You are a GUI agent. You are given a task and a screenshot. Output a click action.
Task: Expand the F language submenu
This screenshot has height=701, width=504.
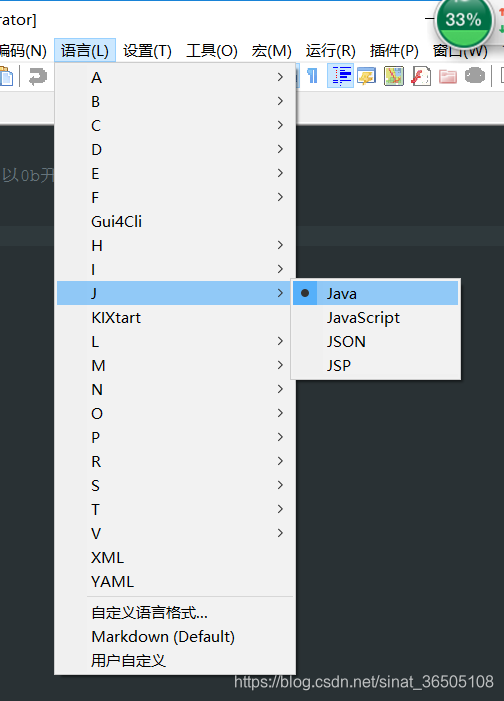click(x=175, y=197)
